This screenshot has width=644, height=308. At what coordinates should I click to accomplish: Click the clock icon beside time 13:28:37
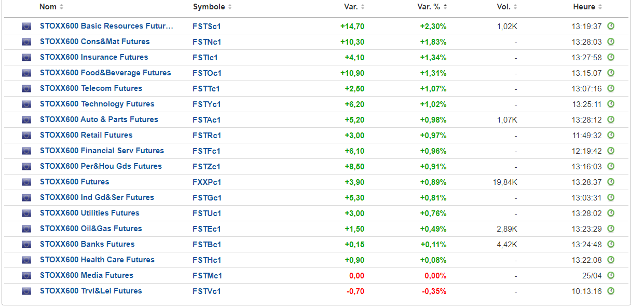[x=611, y=182]
